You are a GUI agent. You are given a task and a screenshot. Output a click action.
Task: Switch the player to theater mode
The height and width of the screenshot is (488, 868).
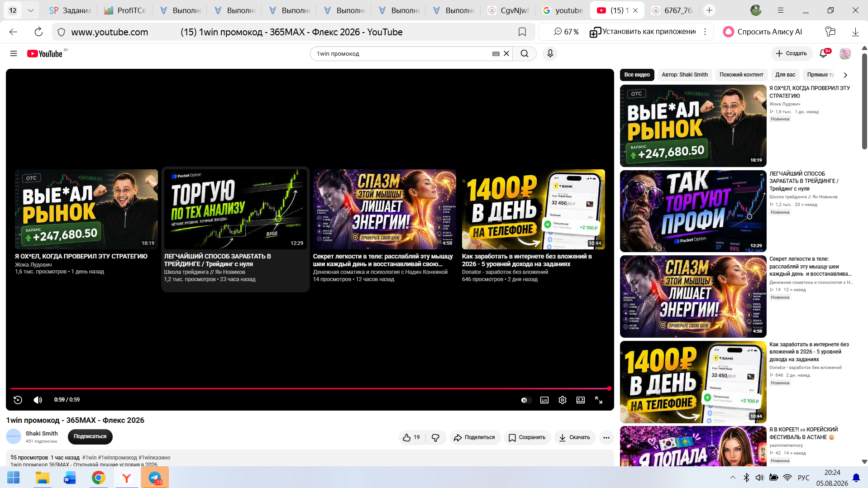pos(581,400)
